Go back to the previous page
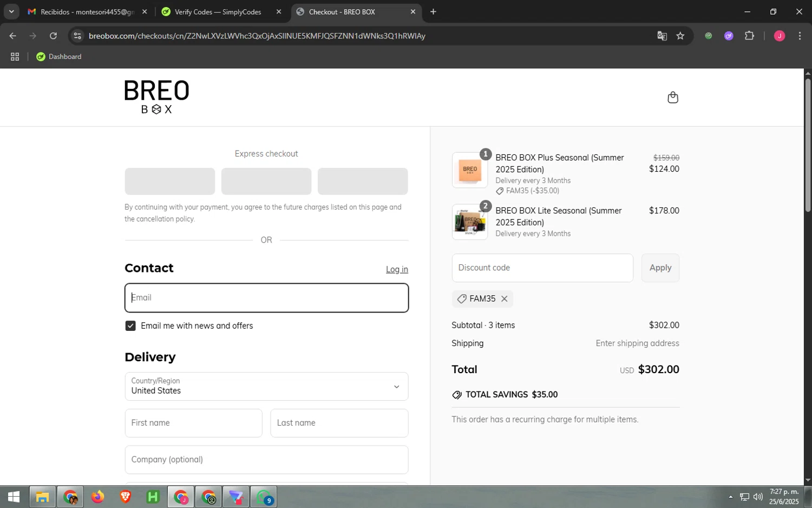Image resolution: width=812 pixels, height=508 pixels. coord(13,36)
